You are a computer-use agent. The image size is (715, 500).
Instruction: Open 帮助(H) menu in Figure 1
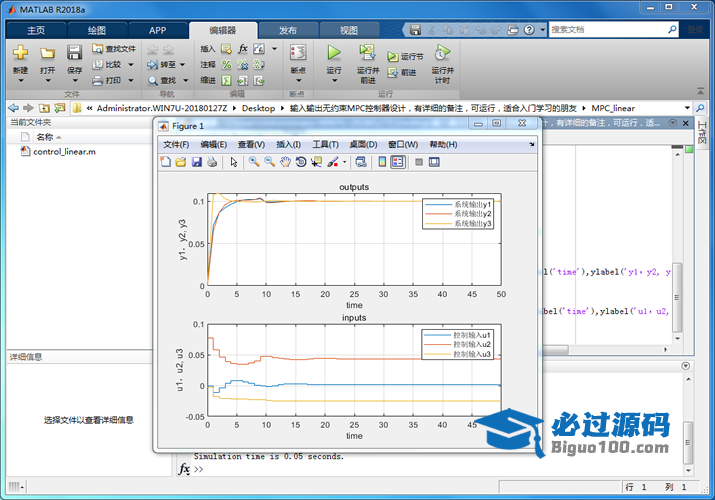pyautogui.click(x=443, y=144)
